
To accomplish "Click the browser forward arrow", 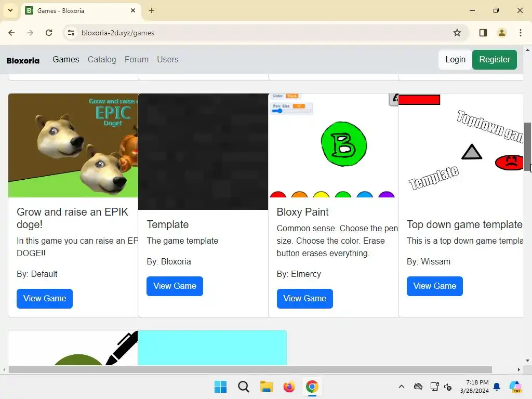I will point(30,33).
